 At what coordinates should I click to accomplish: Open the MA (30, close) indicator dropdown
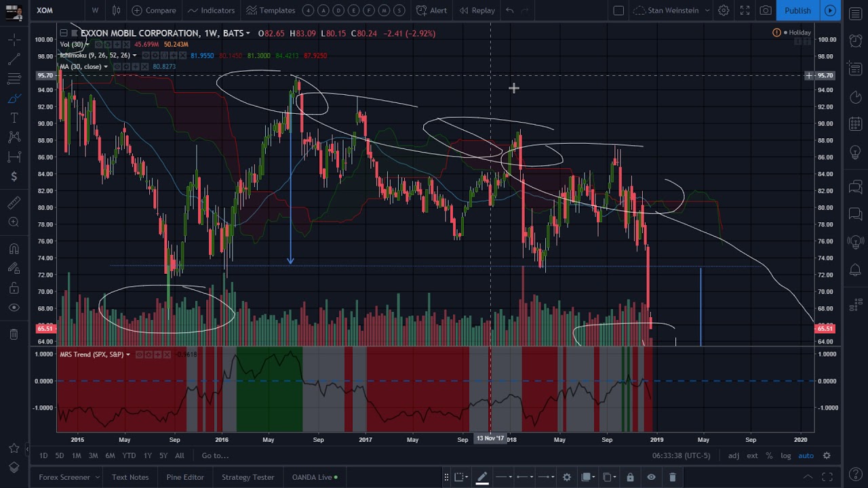click(106, 66)
